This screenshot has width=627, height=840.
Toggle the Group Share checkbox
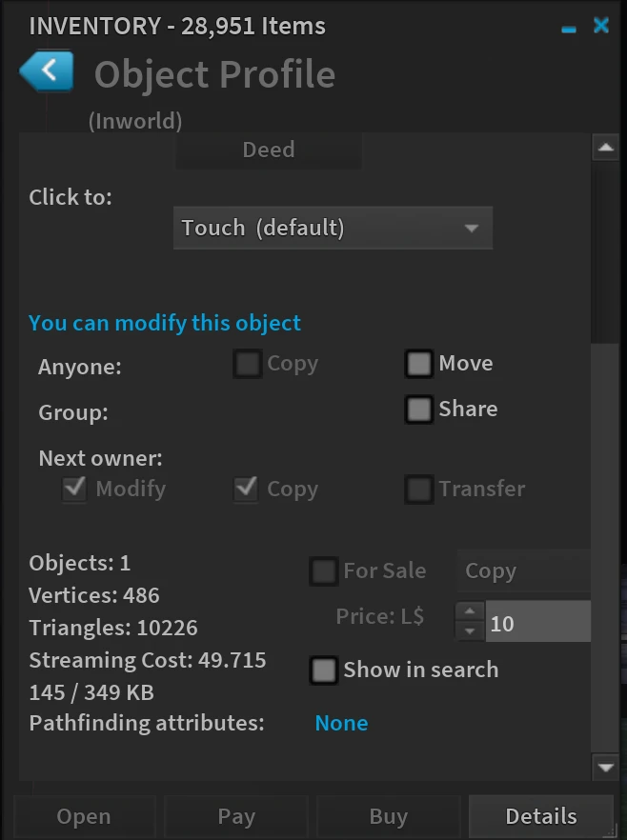coord(418,410)
